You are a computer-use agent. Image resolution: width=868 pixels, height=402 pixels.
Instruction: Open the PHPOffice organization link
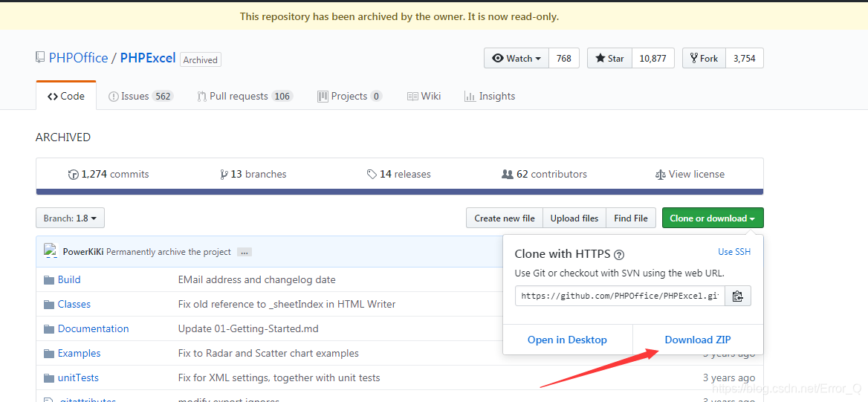coord(79,57)
